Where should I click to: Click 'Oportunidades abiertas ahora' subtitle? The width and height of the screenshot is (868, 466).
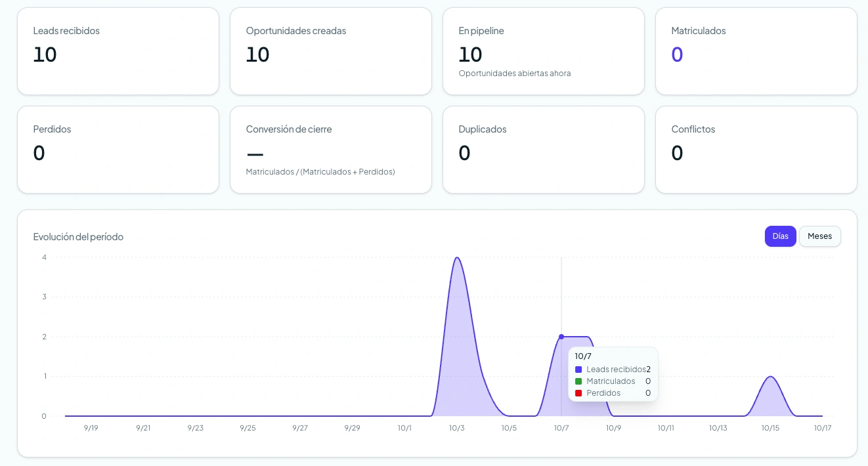coord(515,74)
